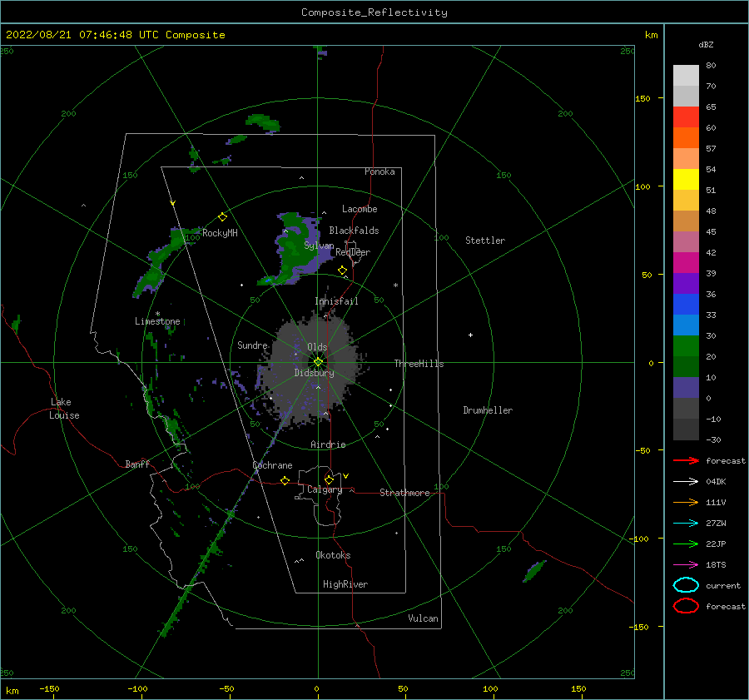Click the Lake Louise label
Screen dimensions: 749x700
coord(64,409)
